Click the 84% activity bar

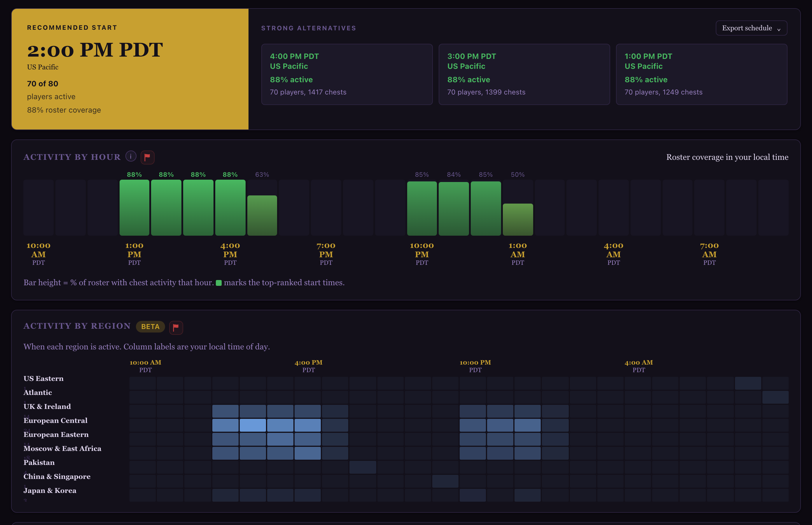(454, 209)
